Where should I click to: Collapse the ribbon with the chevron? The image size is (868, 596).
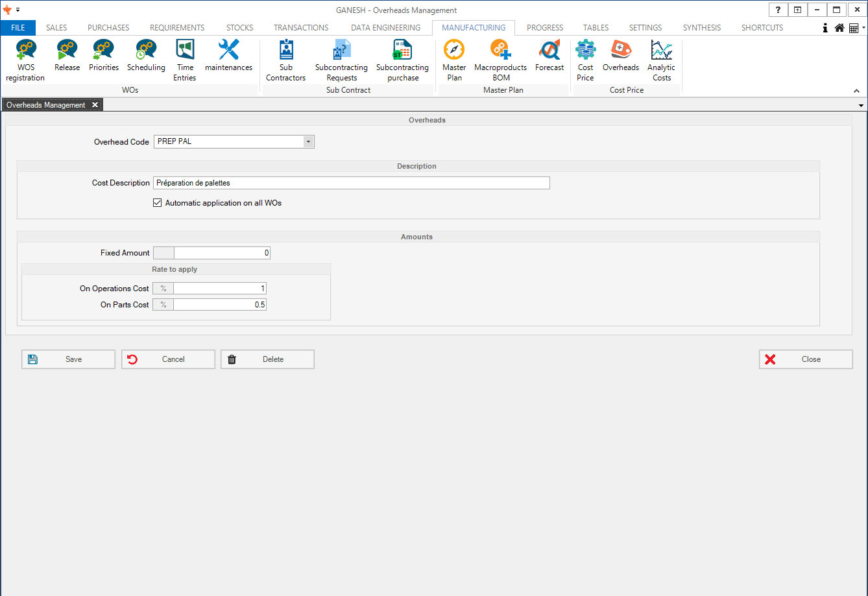(856, 91)
